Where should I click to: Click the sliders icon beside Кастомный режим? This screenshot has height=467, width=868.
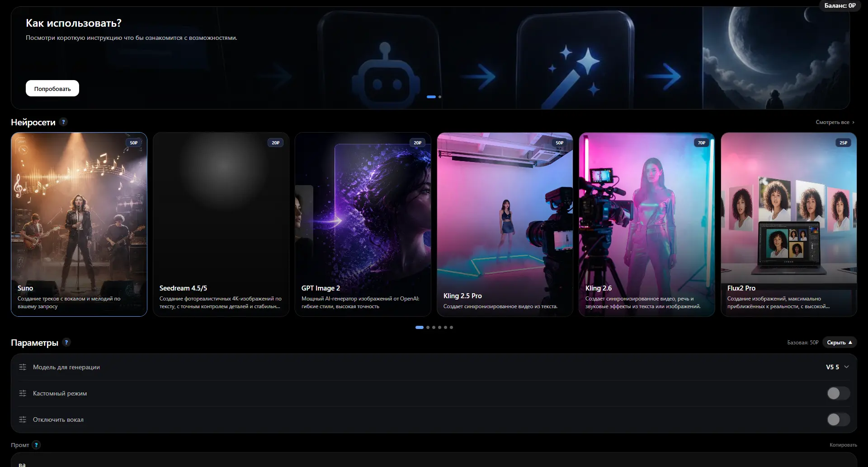coord(23,393)
